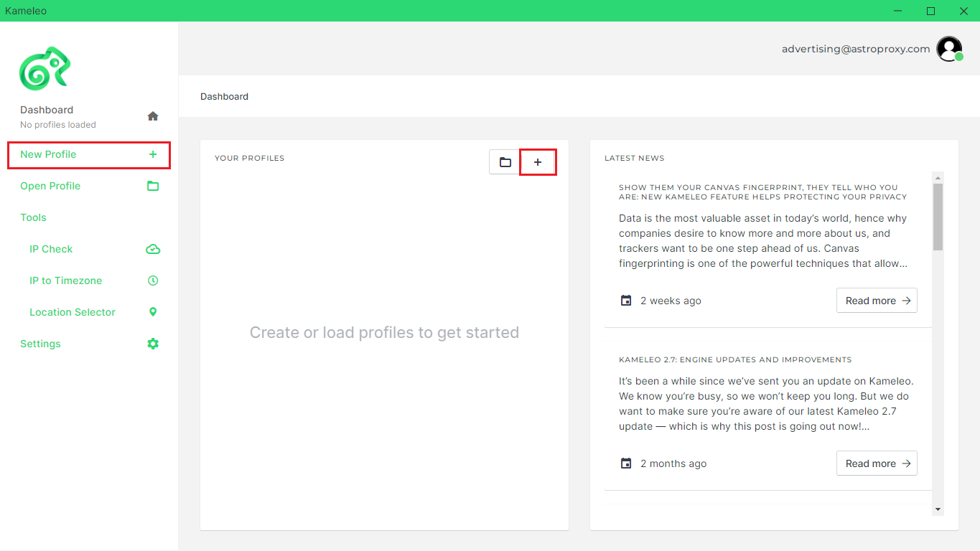
Task: Open the user account avatar
Action: (x=949, y=49)
